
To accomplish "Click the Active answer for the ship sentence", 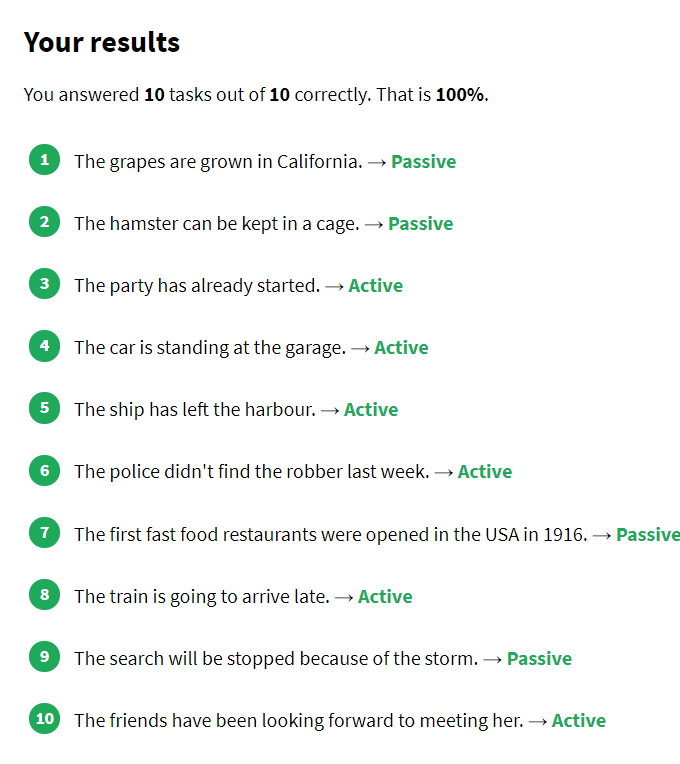I will 370,410.
